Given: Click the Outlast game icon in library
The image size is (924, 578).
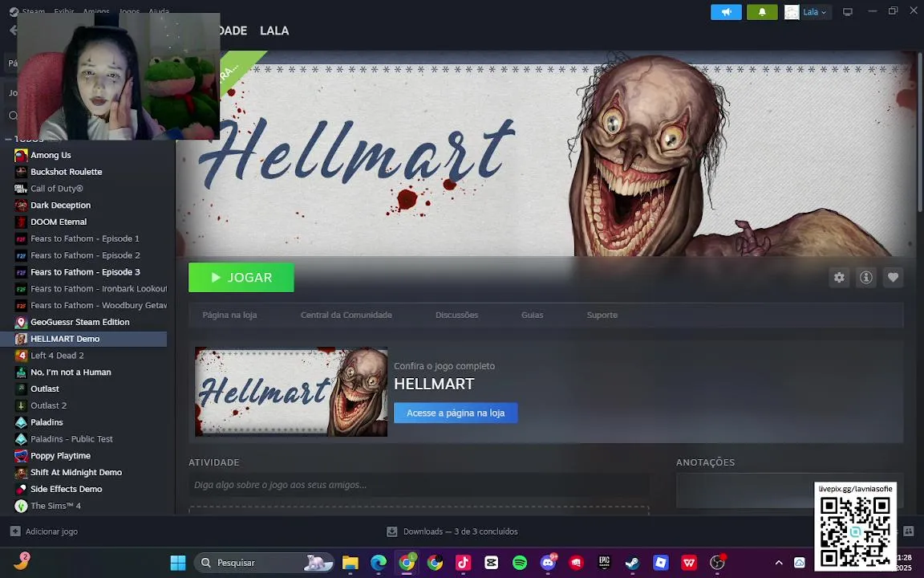Looking at the screenshot, I should (21, 389).
